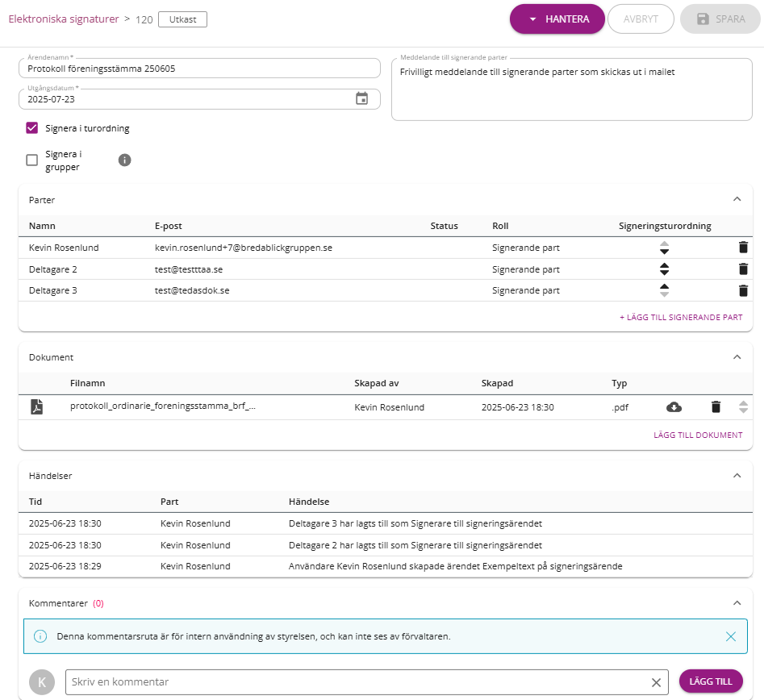This screenshot has width=764, height=700.
Task: Open the Hantera dropdown menu
Action: point(557,19)
